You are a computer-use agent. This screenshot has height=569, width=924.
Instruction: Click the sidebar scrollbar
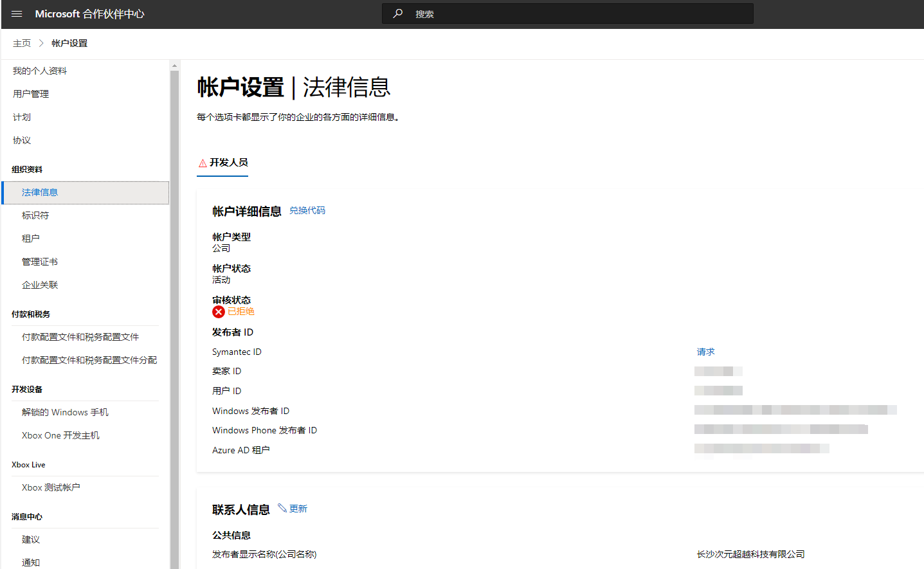tap(174, 193)
